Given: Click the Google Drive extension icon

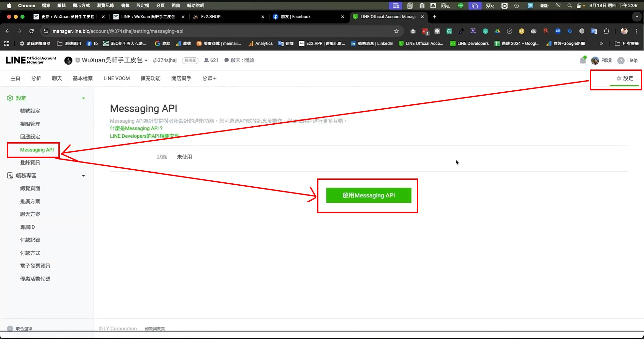Looking at the screenshot, I should [x=498, y=31].
